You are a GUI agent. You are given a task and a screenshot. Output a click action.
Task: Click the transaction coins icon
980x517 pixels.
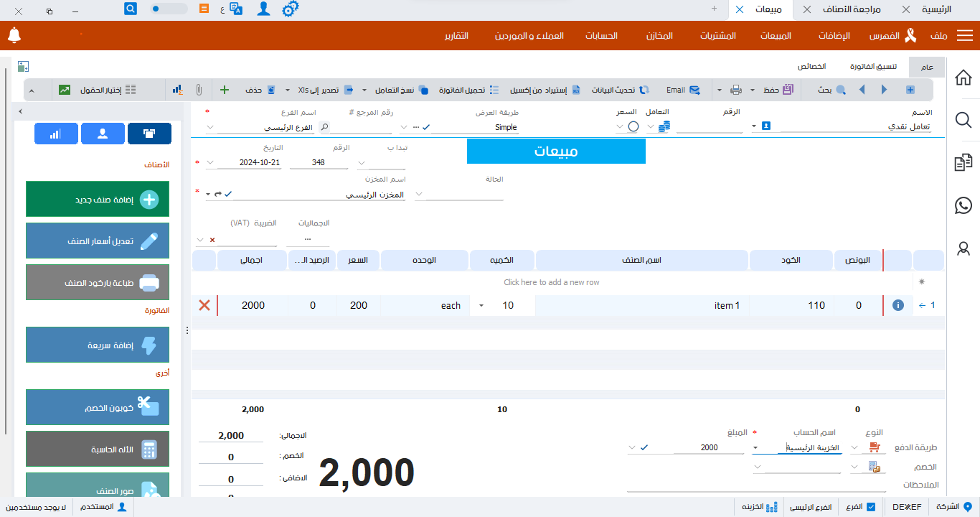pos(664,126)
